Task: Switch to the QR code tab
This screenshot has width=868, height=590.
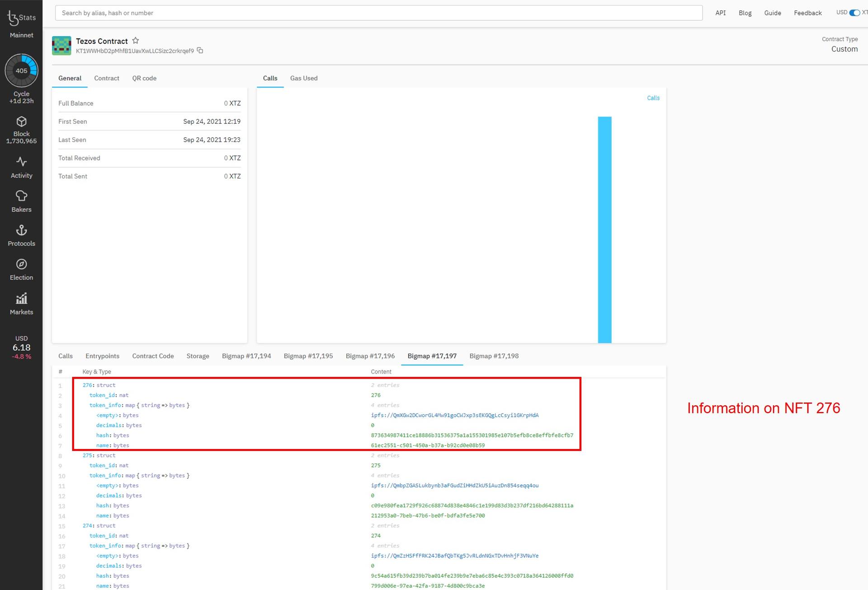Action: (144, 78)
